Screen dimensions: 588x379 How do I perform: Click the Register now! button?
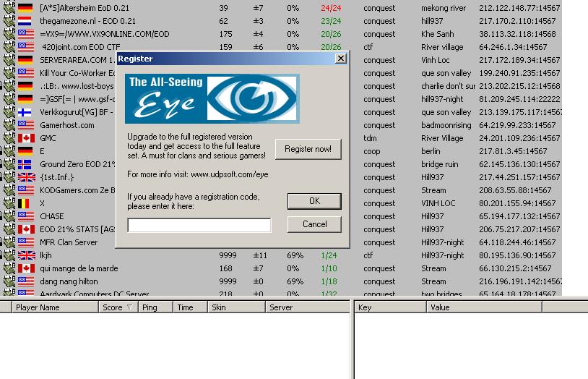(308, 149)
